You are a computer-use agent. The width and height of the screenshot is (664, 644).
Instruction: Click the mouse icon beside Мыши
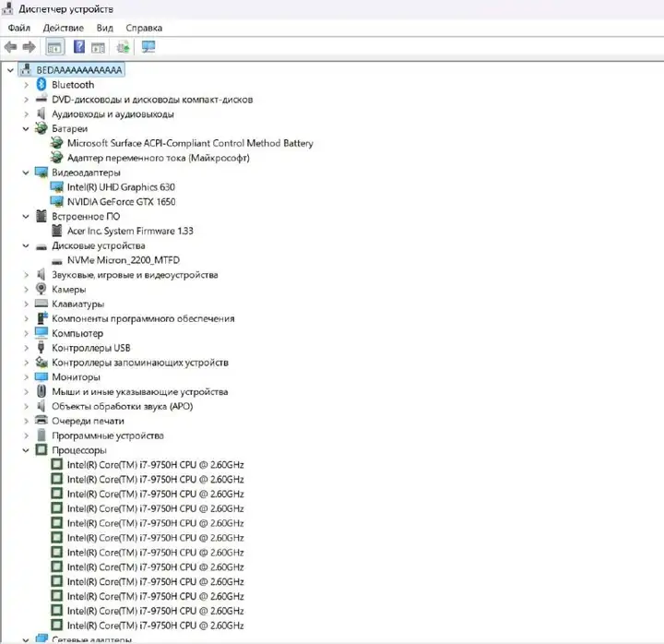coord(41,391)
